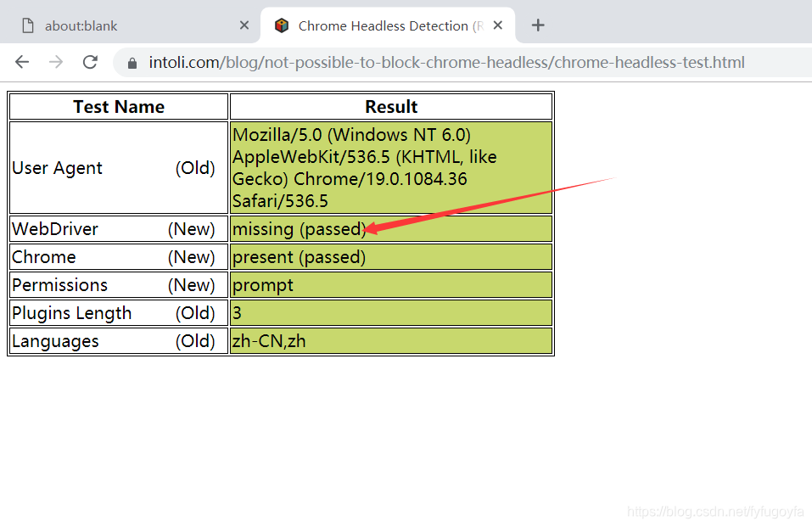Switch to the about:blank tab

click(x=130, y=25)
